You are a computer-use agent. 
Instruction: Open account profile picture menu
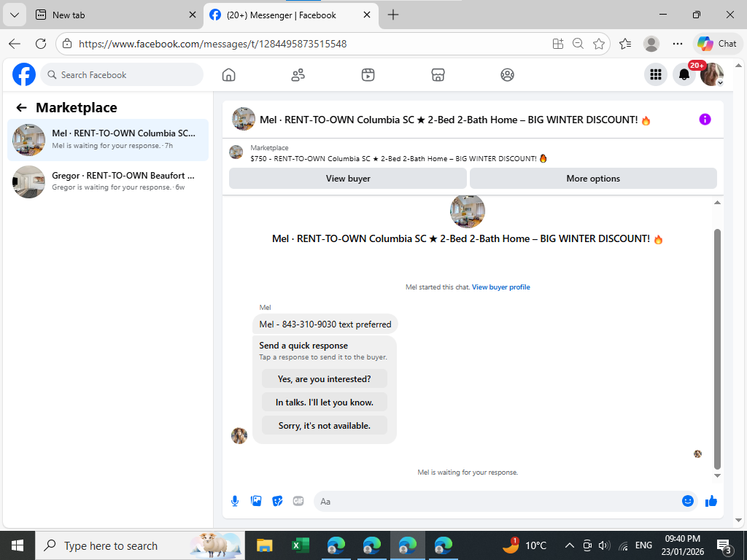pos(712,74)
